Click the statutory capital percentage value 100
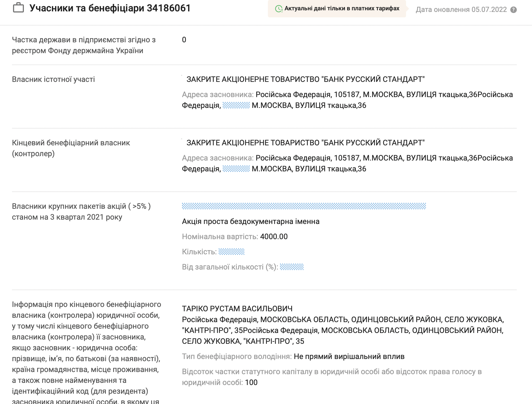 (251, 383)
